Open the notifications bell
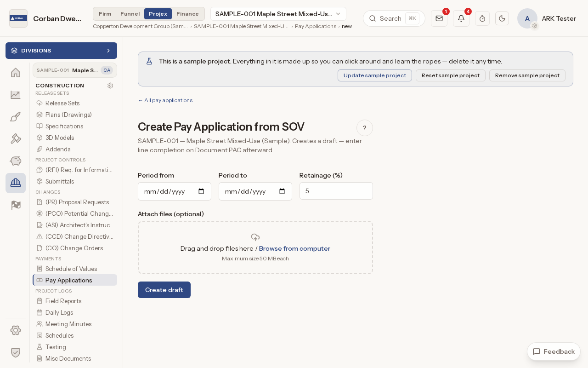 [461, 18]
